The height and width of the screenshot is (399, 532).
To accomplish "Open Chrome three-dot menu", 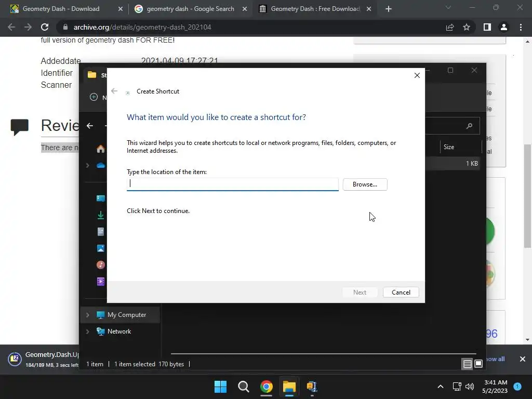I will coord(521,27).
